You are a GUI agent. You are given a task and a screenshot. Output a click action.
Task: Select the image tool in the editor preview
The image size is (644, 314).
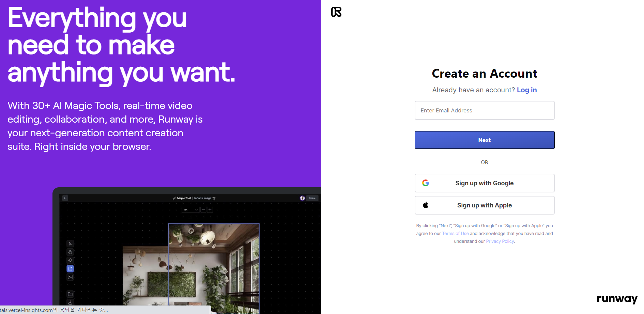pyautogui.click(x=70, y=277)
